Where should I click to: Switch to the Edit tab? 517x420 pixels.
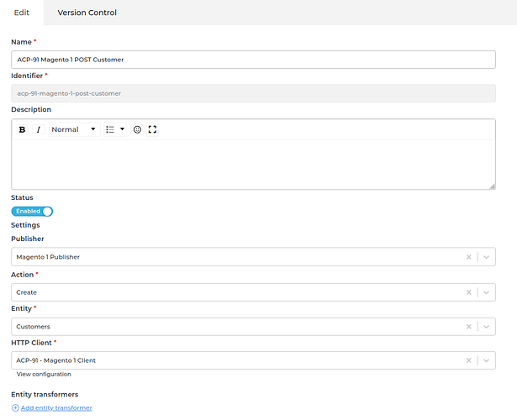click(x=21, y=13)
